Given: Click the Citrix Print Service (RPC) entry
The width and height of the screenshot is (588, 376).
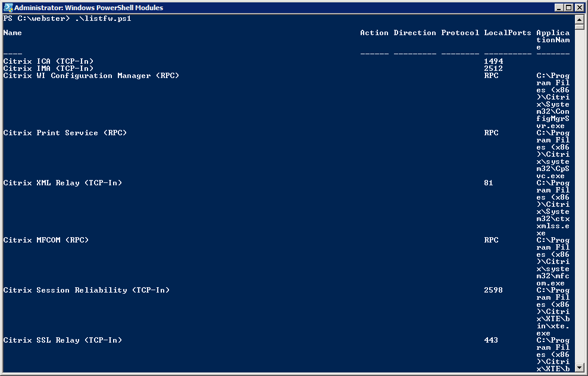Looking at the screenshot, I should pos(65,133).
